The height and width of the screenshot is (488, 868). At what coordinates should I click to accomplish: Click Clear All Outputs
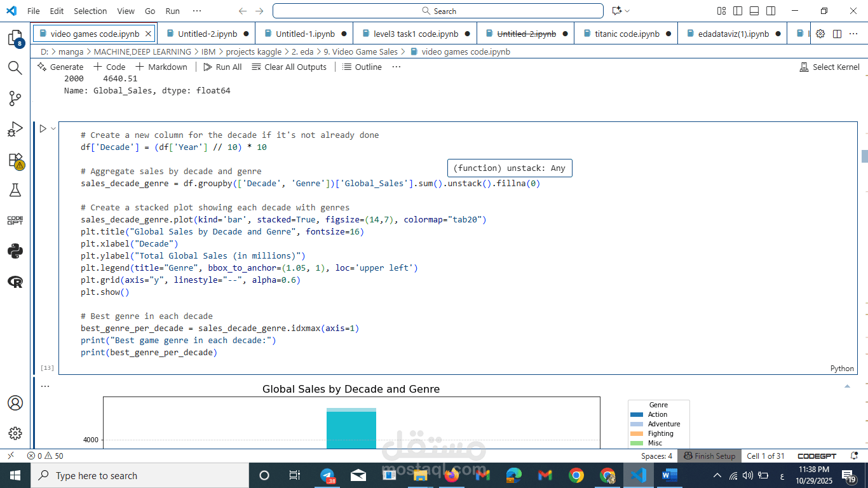(x=289, y=67)
